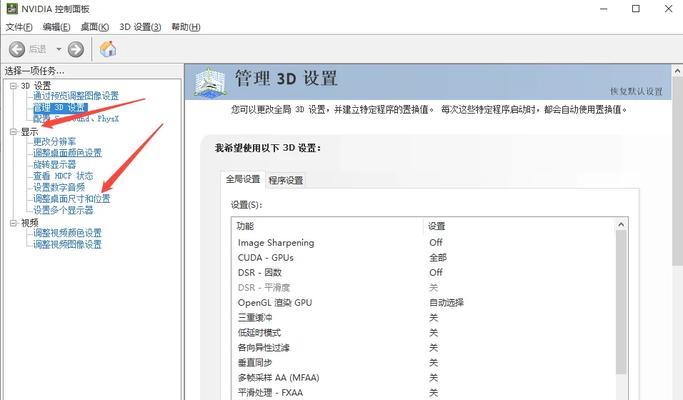Switch to the 全局设置 tab
Screen dimensions: 683x400
point(243,179)
